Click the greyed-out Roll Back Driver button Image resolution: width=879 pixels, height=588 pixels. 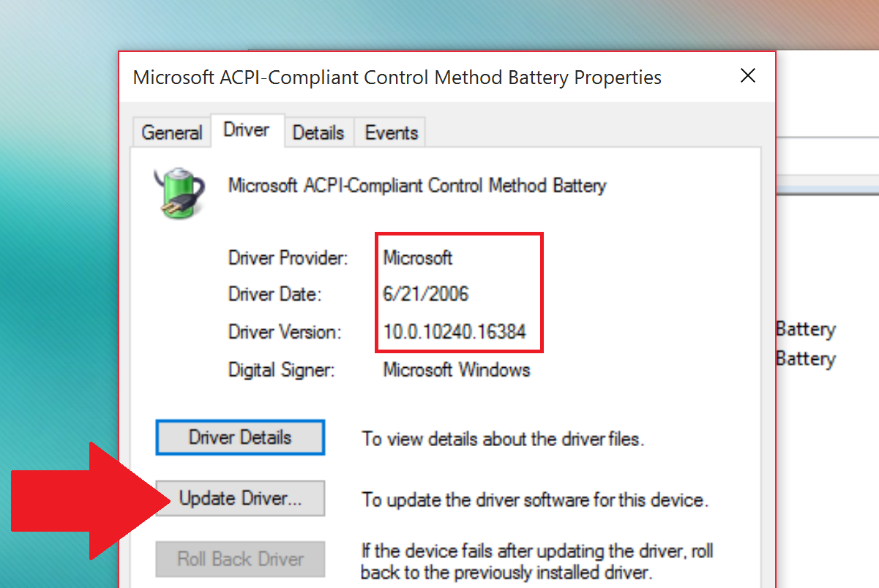240,559
